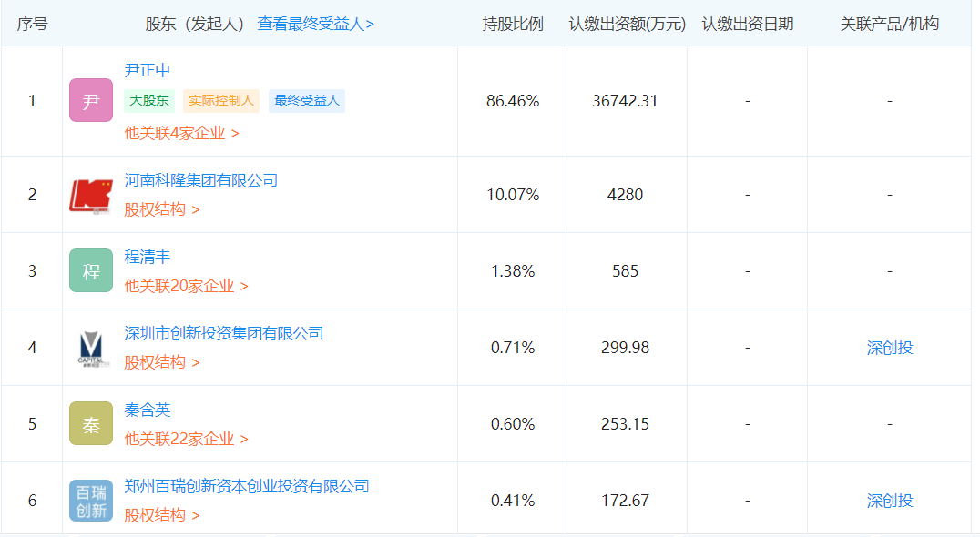Open 深创投 link in row 4
This screenshot has height=537, width=980.
tap(889, 348)
